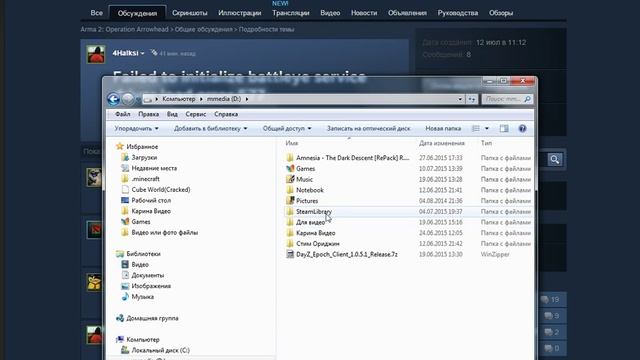
Task: Refresh the Explorer address bar location
Action: point(472,99)
